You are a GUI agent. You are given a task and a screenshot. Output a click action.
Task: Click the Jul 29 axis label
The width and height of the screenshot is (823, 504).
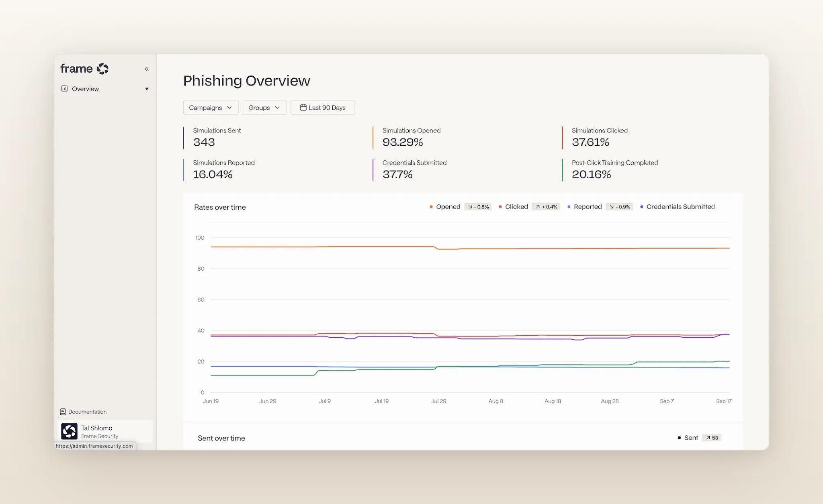(x=439, y=401)
